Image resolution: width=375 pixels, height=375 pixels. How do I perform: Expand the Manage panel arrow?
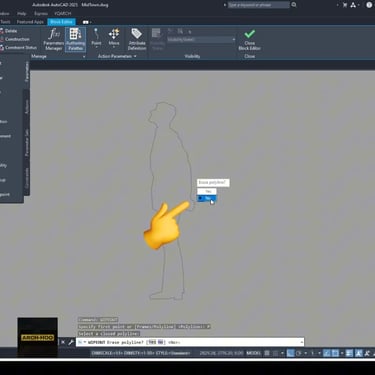tap(84, 57)
